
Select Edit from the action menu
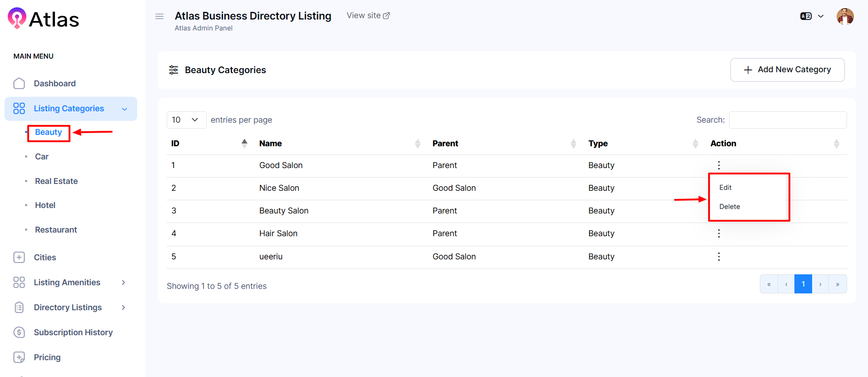click(725, 188)
